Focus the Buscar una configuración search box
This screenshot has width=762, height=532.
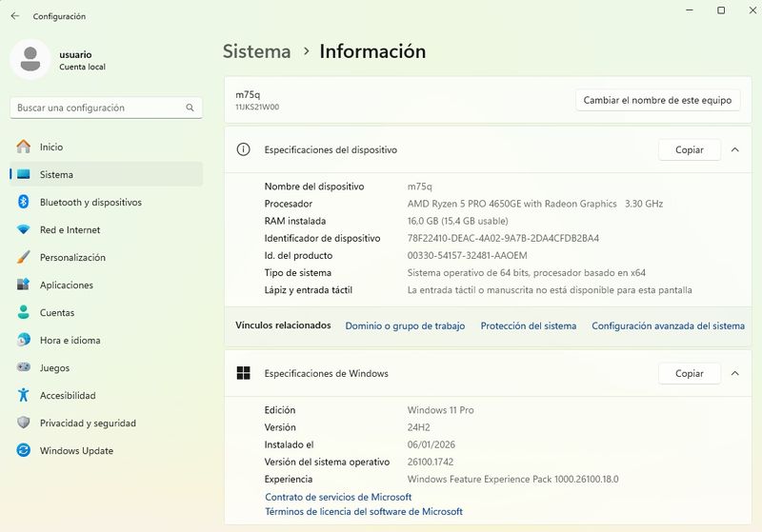106,108
